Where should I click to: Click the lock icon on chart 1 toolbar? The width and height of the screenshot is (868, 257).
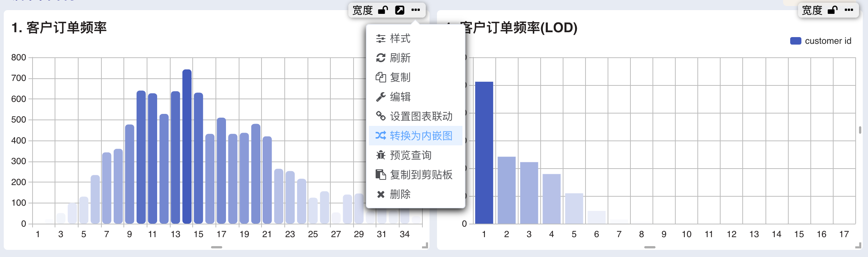[x=383, y=10]
